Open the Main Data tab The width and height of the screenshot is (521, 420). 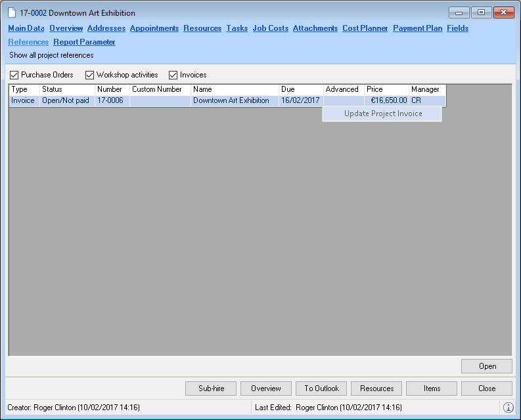(26, 28)
